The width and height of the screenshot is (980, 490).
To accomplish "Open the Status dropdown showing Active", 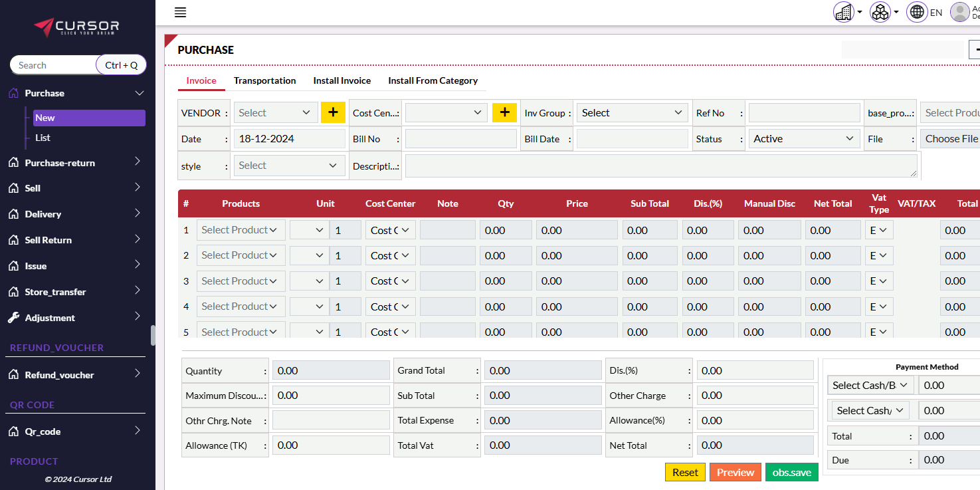I will 803,139.
